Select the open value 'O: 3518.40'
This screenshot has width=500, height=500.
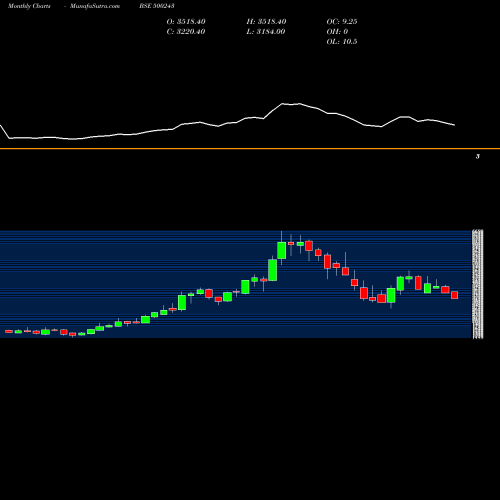tap(186, 22)
